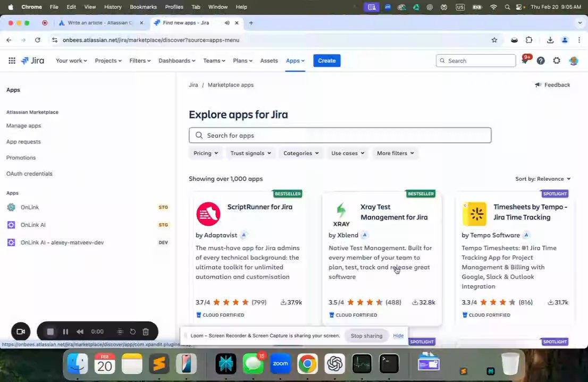Viewport: 588px width, 382px height.
Task: Change Sort by: Relevance dropdown
Action: [x=543, y=179]
